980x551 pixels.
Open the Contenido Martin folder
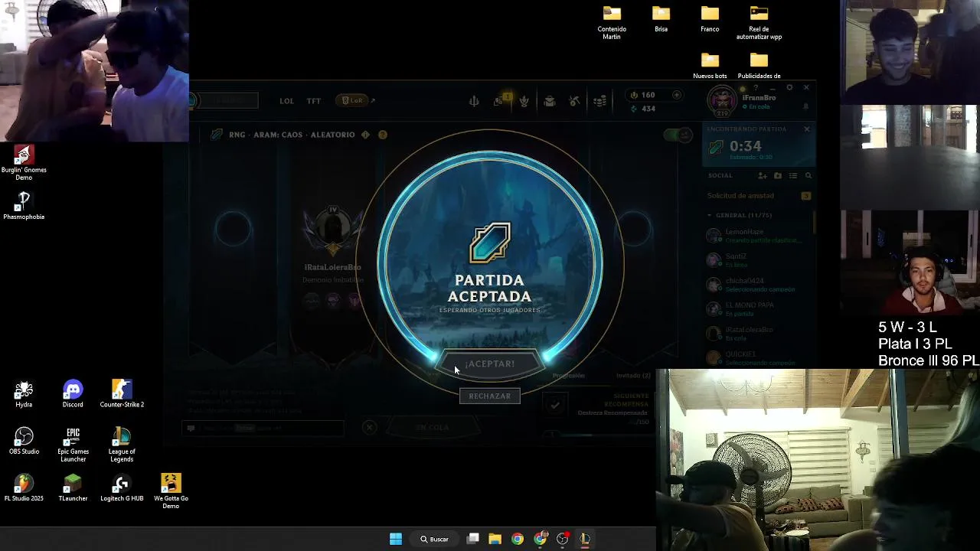pyautogui.click(x=612, y=23)
